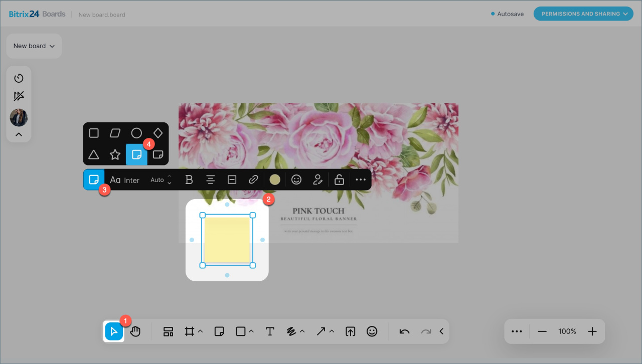Expand the Permissions and Sharing dropdown
This screenshot has width=642, height=364.
click(x=583, y=14)
